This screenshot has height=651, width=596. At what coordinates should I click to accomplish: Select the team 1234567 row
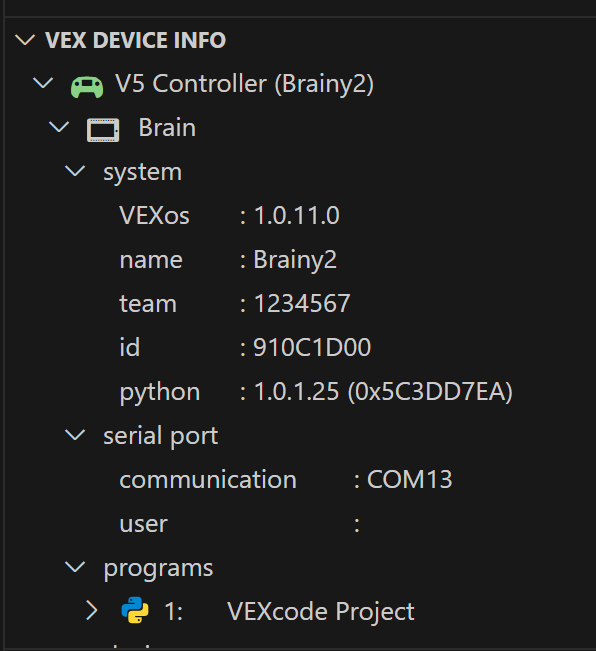tap(300, 303)
